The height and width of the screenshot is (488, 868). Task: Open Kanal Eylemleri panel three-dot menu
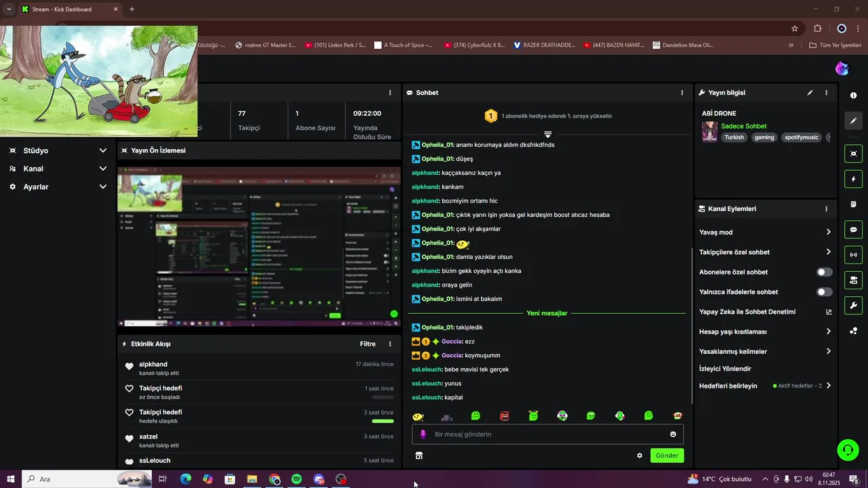[x=826, y=209]
